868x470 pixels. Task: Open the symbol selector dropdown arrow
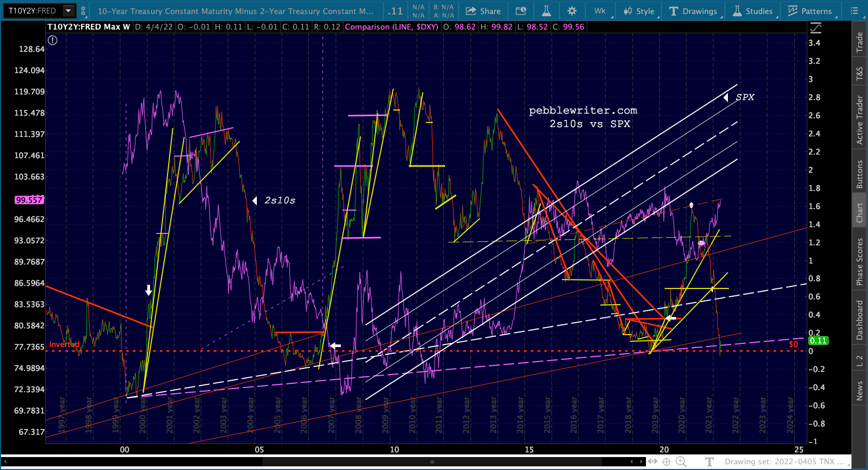pyautogui.click(x=68, y=10)
